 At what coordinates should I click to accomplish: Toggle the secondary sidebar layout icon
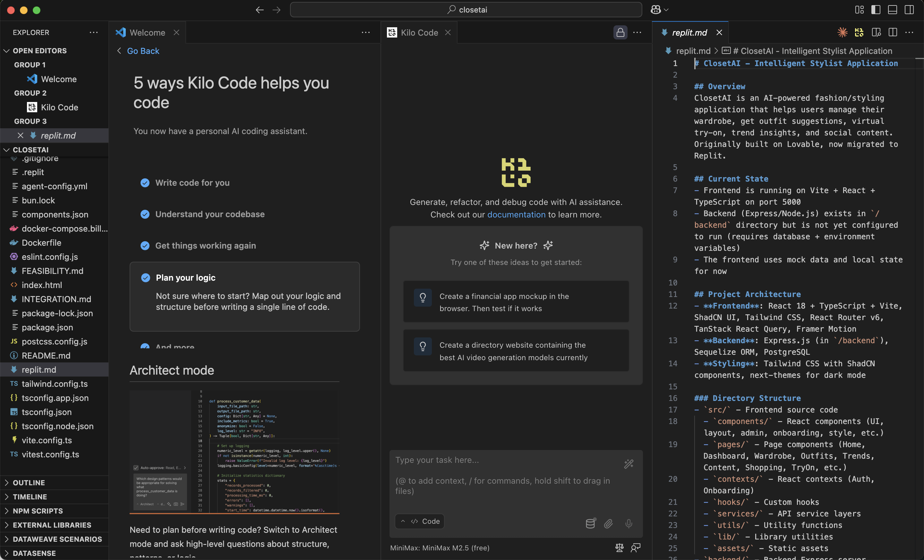909,10
